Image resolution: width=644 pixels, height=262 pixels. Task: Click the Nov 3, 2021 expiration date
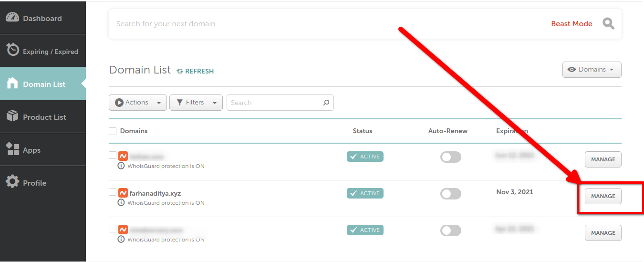[515, 192]
